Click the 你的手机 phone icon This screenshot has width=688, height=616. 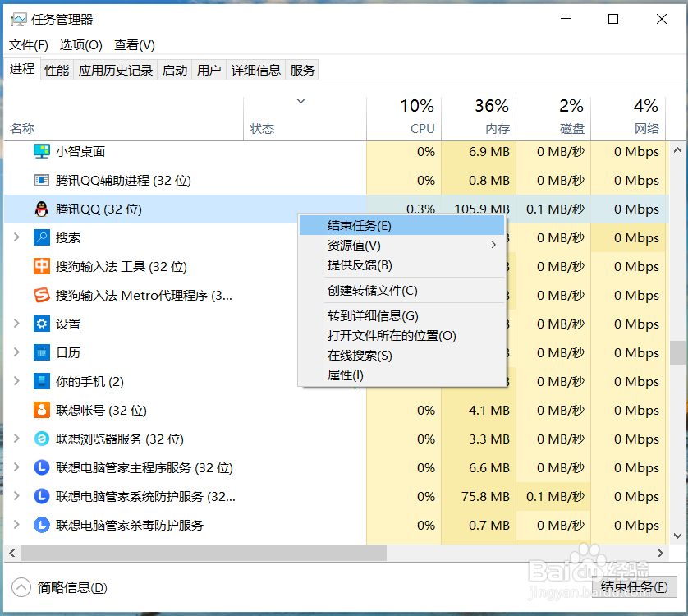42,382
